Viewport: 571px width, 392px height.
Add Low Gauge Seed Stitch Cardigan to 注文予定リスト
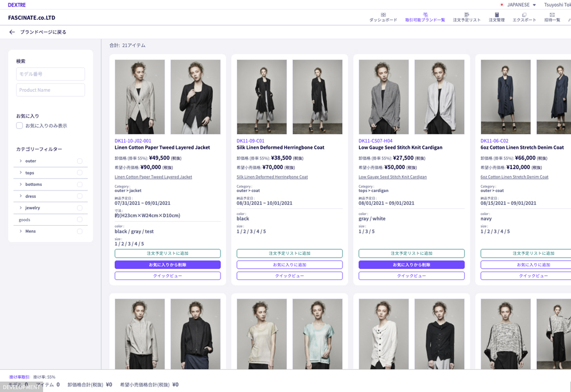[411, 253]
